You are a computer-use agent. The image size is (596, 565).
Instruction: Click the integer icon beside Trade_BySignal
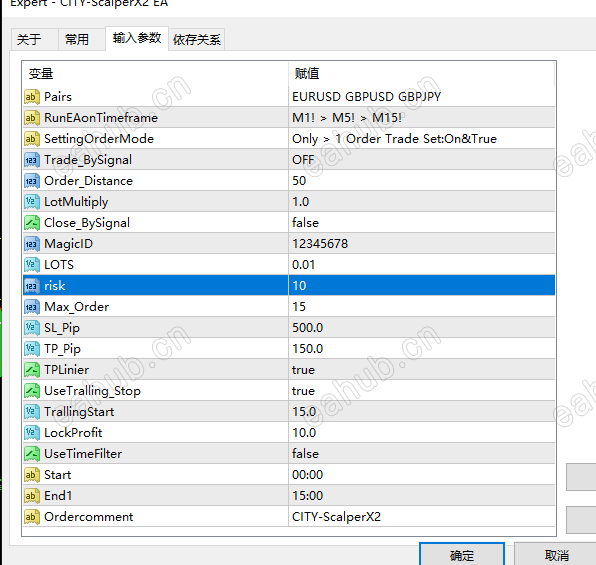tap(32, 160)
